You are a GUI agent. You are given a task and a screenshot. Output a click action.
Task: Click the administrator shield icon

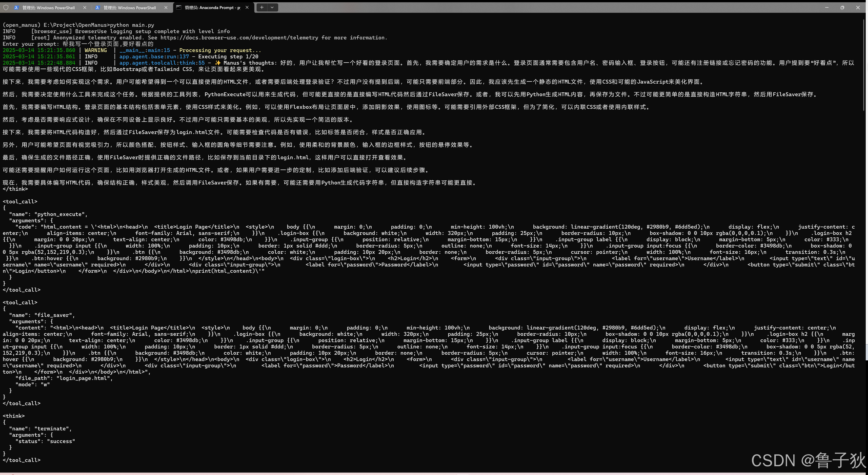click(6, 7)
